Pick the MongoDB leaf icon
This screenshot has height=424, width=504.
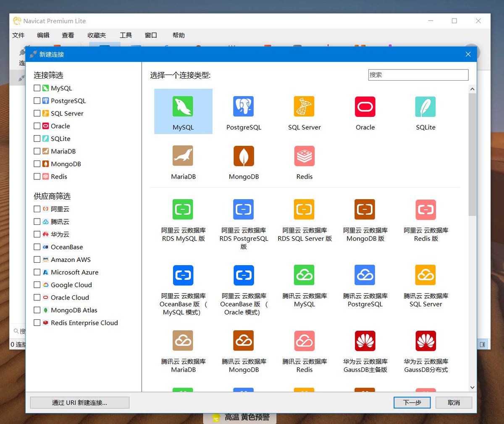(244, 156)
